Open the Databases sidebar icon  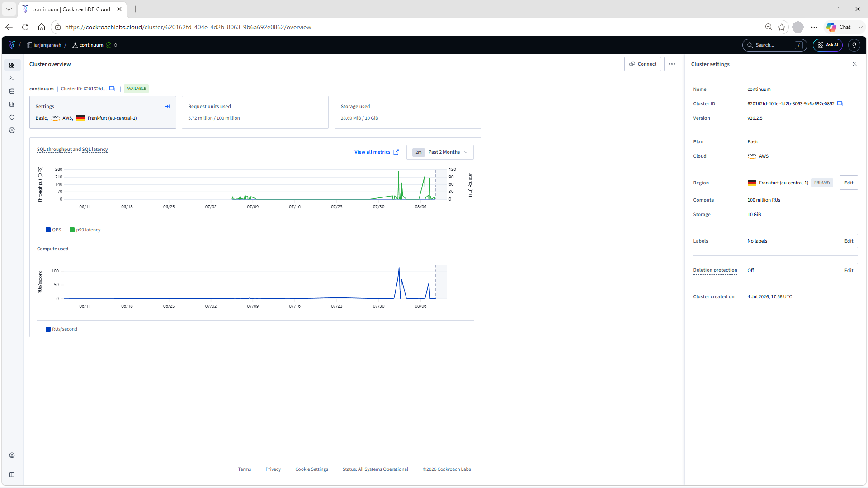click(x=12, y=91)
